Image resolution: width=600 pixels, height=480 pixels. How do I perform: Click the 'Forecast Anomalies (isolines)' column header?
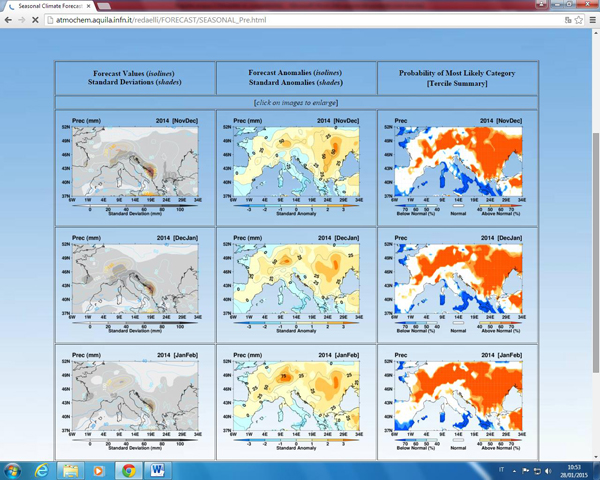pyautogui.click(x=295, y=72)
